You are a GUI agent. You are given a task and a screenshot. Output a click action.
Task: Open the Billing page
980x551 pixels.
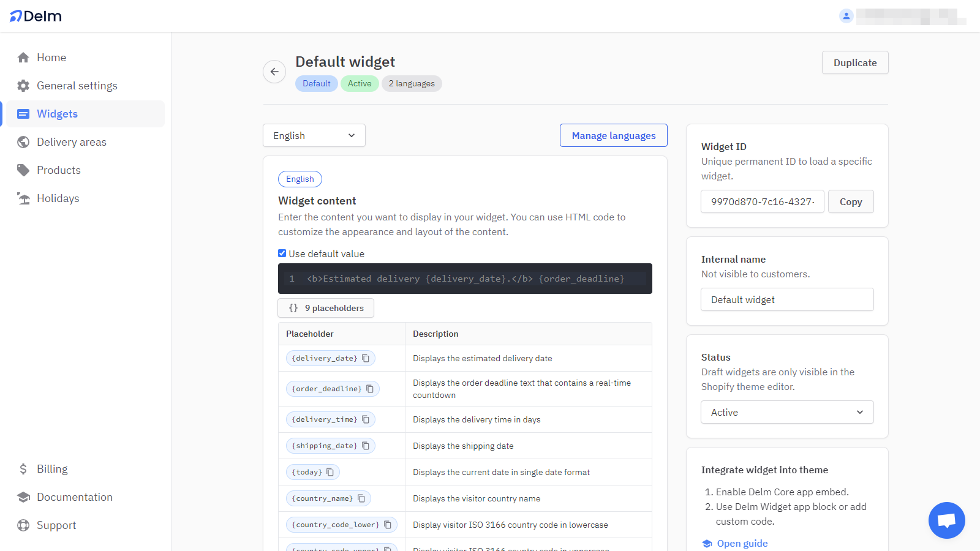(52, 469)
